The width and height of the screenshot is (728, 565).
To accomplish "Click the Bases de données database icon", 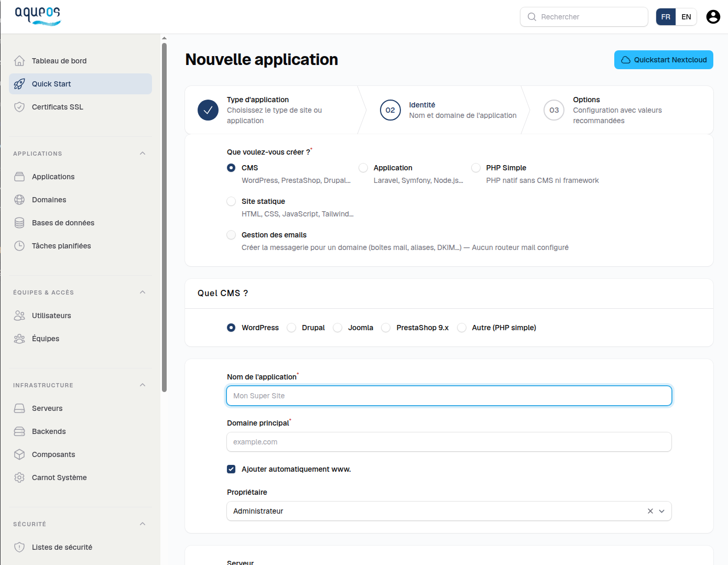I will tap(19, 223).
